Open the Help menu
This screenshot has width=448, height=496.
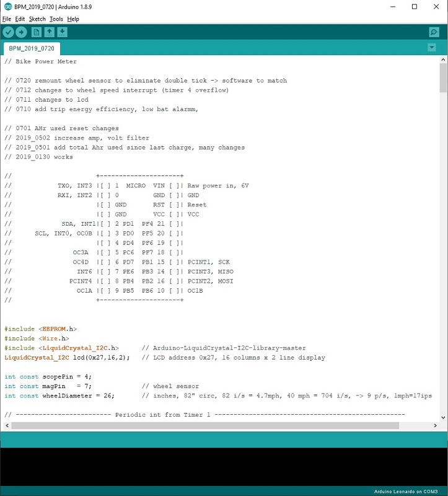pyautogui.click(x=73, y=19)
